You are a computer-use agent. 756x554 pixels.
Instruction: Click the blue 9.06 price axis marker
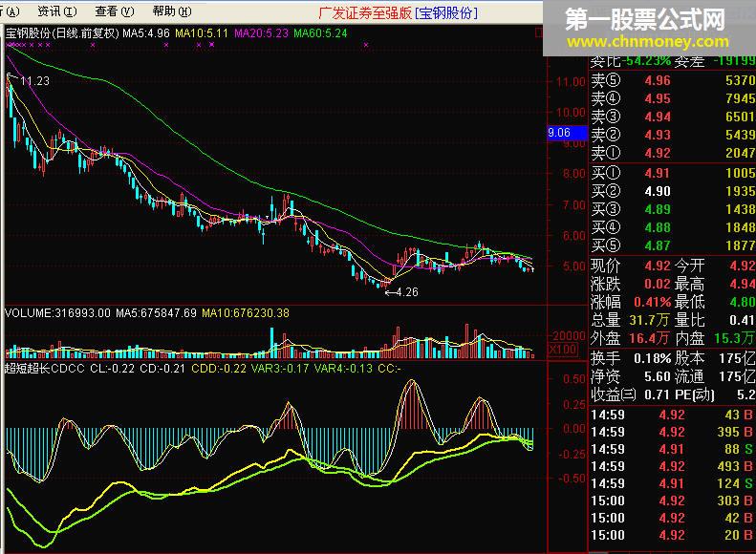click(x=567, y=133)
